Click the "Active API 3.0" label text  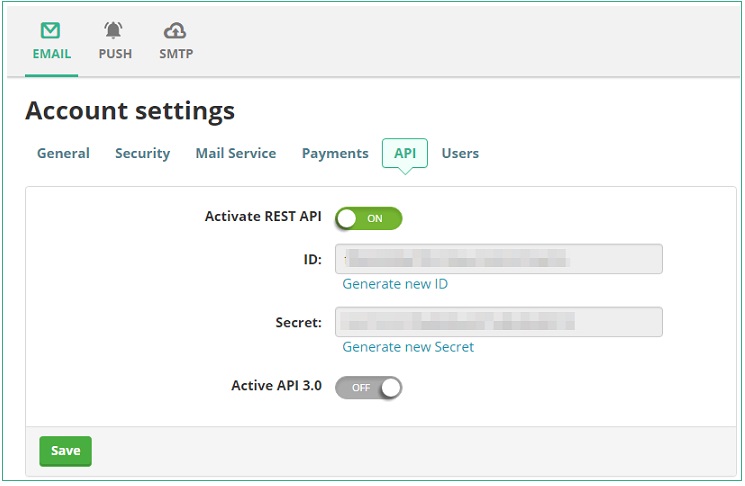point(276,385)
